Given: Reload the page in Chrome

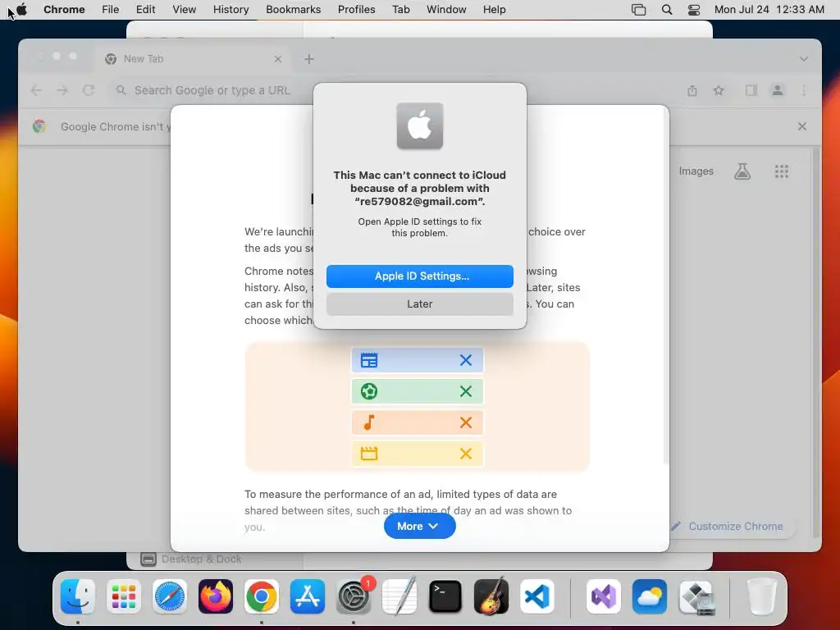Looking at the screenshot, I should (x=89, y=90).
